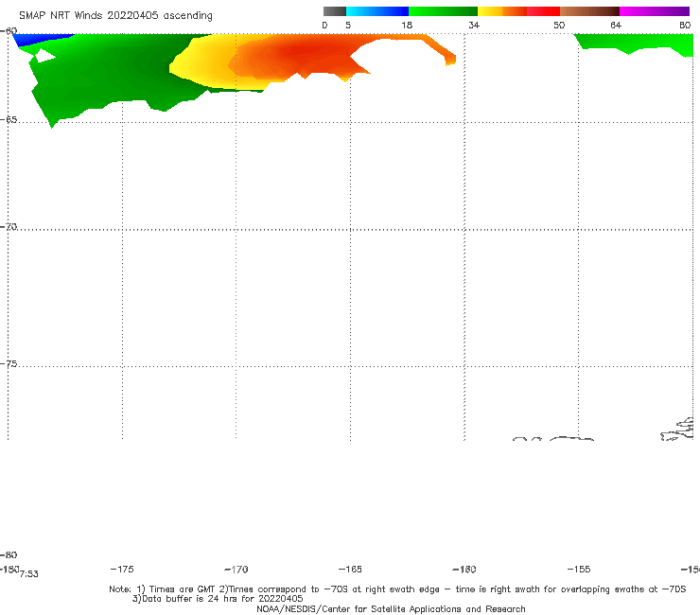Viewport: 700px width, 615px height.
Task: Choose the magenta-purple color bar segment
Action: point(655,11)
